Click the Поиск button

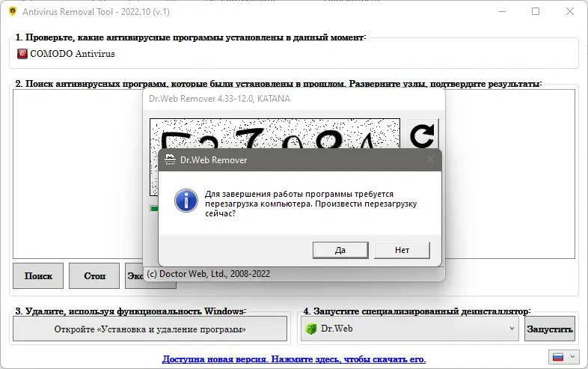(38, 276)
